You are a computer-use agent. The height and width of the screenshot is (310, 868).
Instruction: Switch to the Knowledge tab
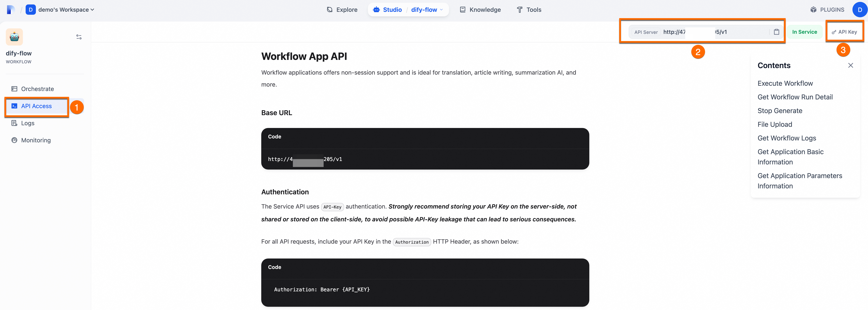pos(480,9)
